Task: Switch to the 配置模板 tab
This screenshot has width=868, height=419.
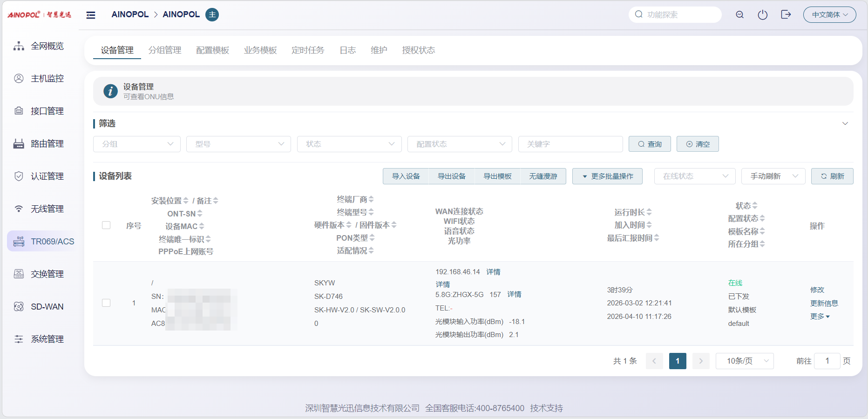Action: (212, 50)
